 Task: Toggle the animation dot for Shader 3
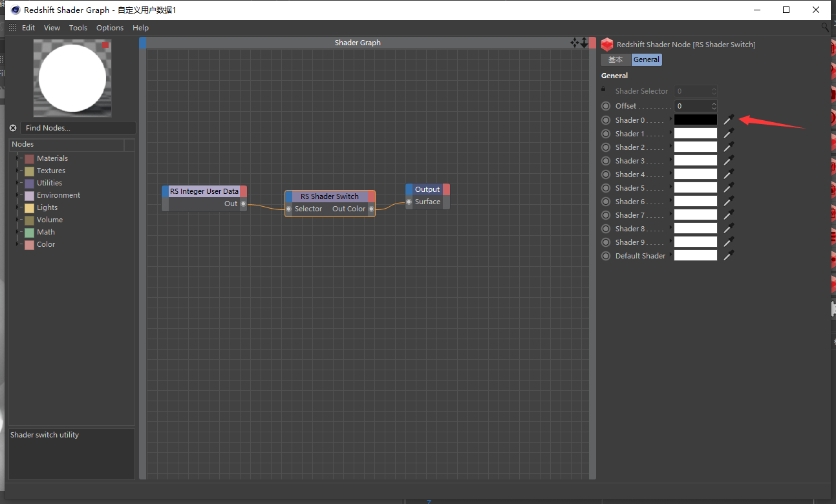[x=606, y=161]
